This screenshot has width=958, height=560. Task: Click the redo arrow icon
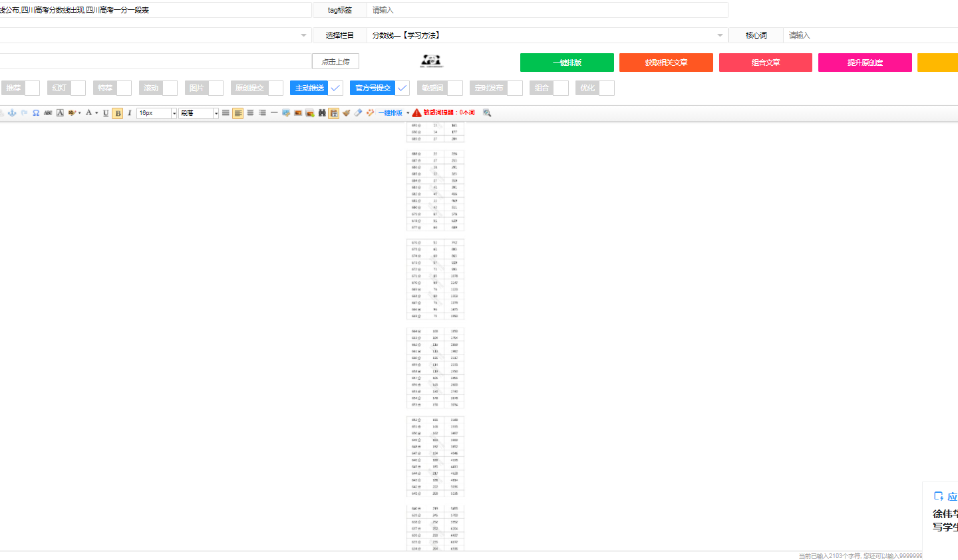point(24,113)
